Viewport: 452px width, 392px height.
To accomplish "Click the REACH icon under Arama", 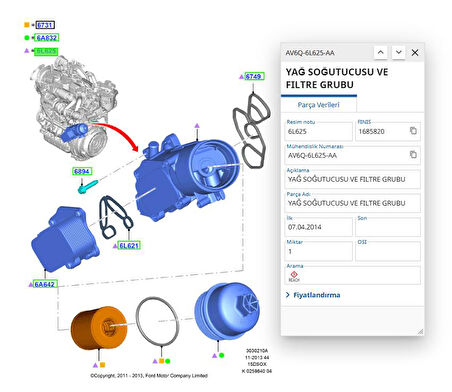I will [x=294, y=276].
